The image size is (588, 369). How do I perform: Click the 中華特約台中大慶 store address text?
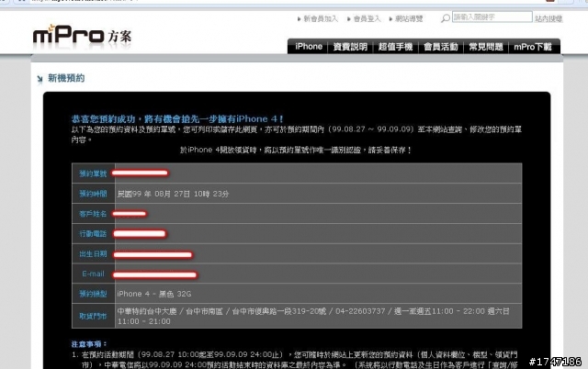(313, 316)
